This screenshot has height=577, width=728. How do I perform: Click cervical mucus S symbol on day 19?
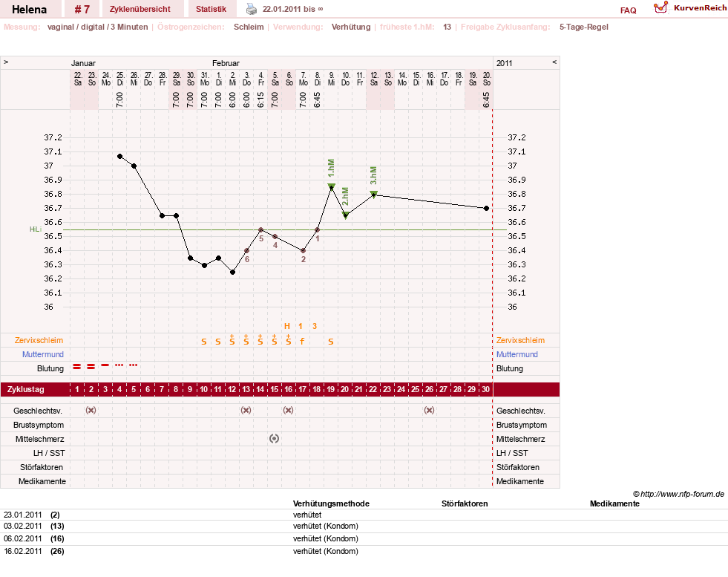pos(330,342)
